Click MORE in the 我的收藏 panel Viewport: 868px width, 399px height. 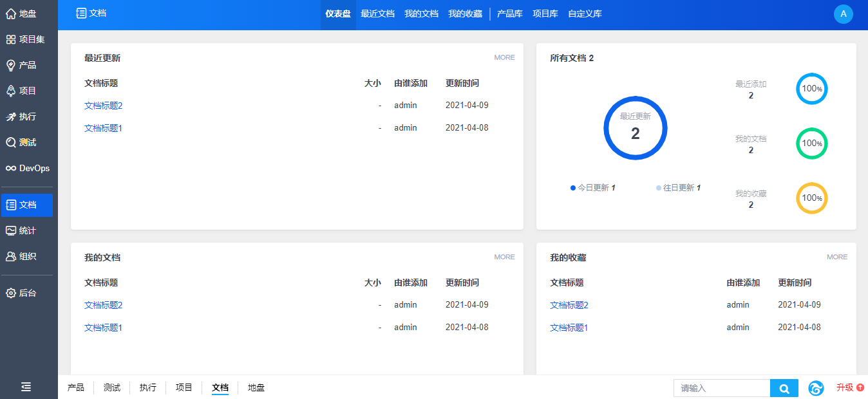tap(837, 257)
